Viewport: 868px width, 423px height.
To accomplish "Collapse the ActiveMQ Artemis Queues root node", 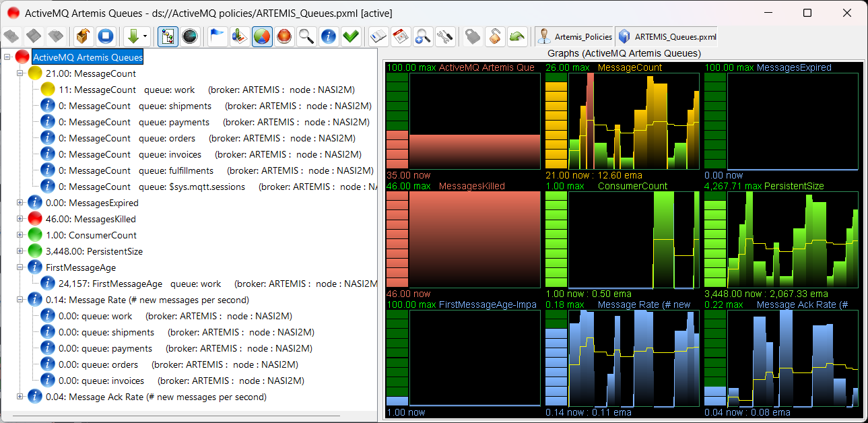I will 7,57.
